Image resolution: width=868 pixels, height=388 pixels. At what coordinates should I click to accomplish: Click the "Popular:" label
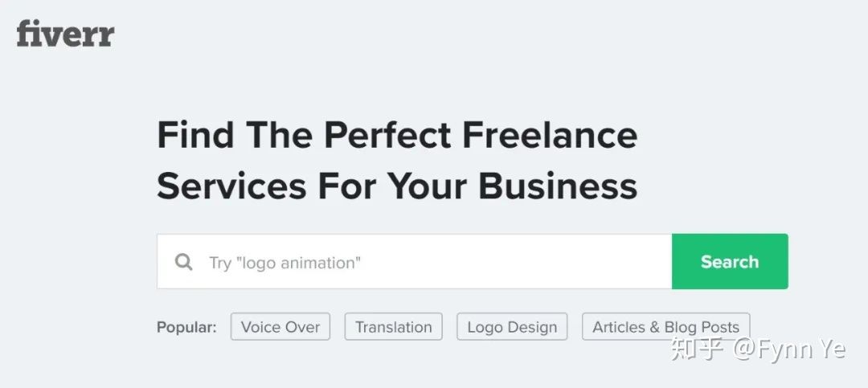tap(186, 328)
